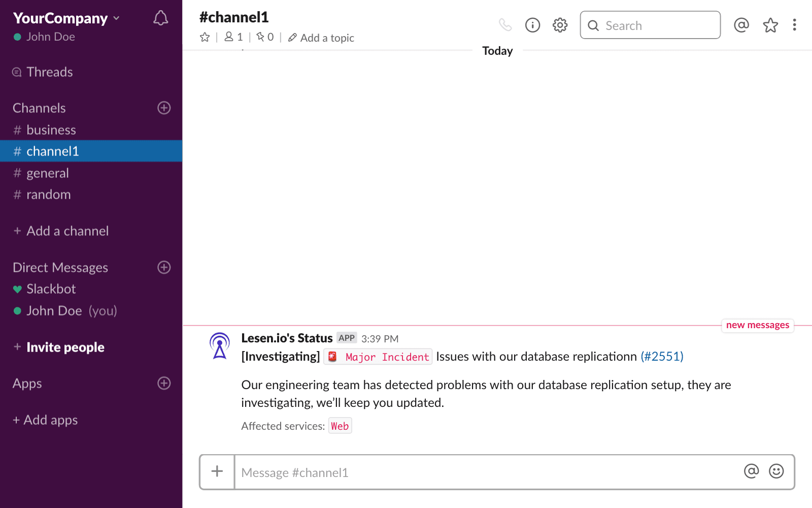Open the notifications bell
Viewport: 812px width, 508px height.
pos(160,18)
